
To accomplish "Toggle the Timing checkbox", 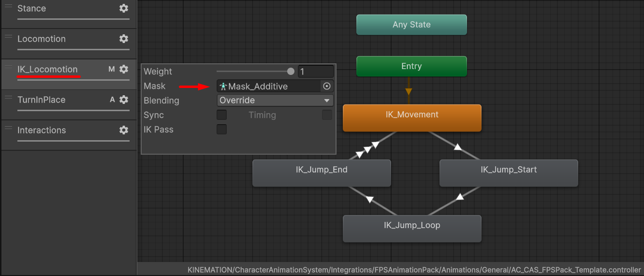I will (x=327, y=115).
